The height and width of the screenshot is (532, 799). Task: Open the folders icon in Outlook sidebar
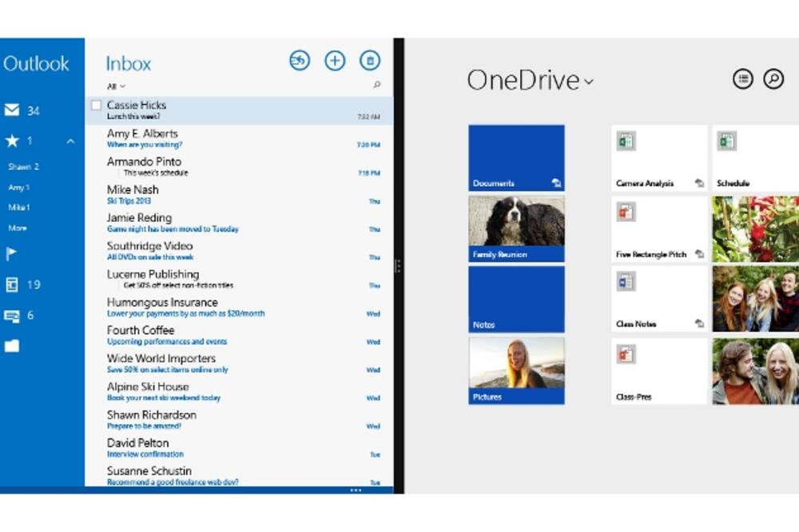tap(13, 346)
